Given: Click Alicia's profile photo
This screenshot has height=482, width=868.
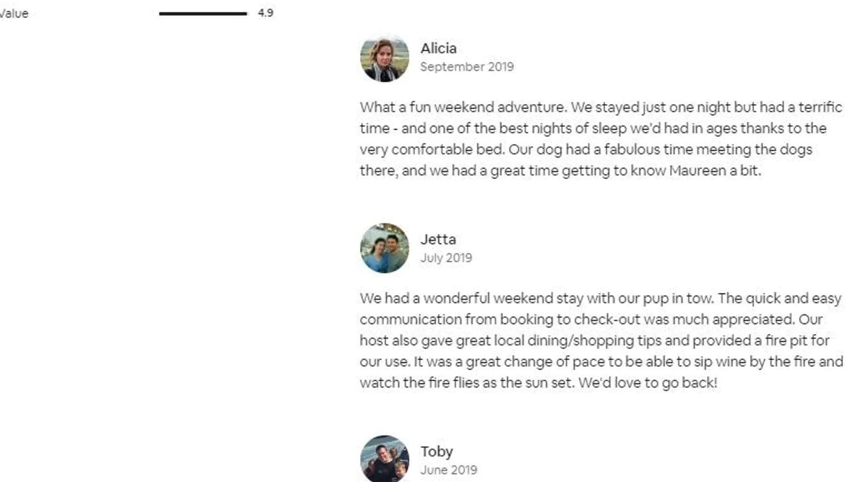Looking at the screenshot, I should tap(384, 58).
